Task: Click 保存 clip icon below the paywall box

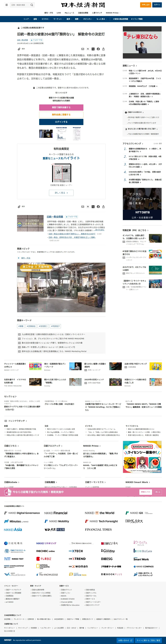Action: [x=19, y=207]
